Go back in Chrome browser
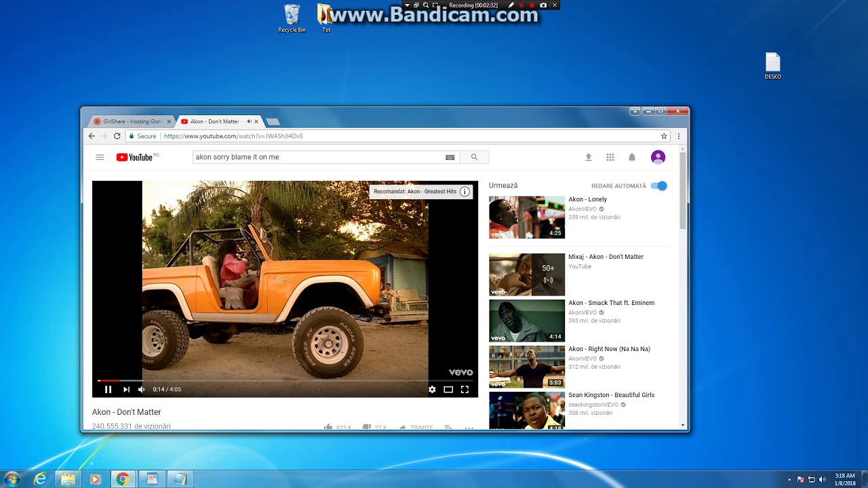868x488 pixels. point(92,136)
